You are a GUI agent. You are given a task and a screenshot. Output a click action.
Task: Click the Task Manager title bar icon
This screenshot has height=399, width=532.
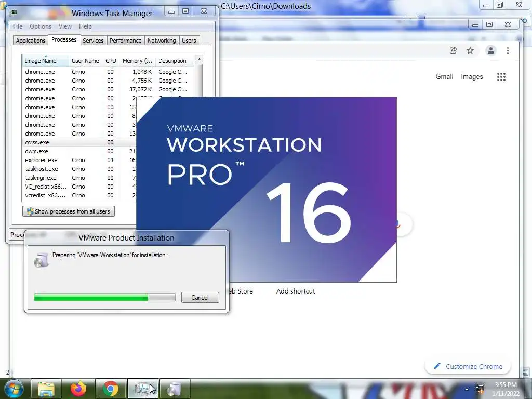click(x=14, y=13)
